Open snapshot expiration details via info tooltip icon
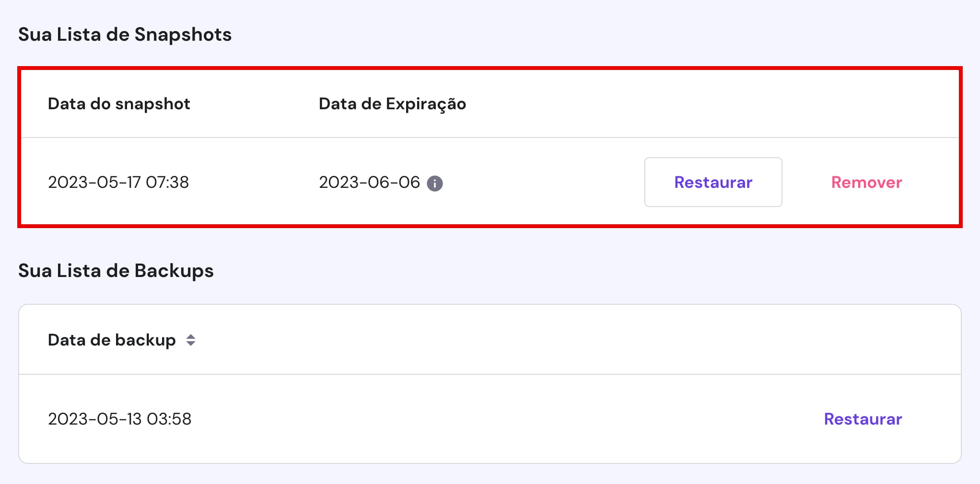 pyautogui.click(x=435, y=183)
